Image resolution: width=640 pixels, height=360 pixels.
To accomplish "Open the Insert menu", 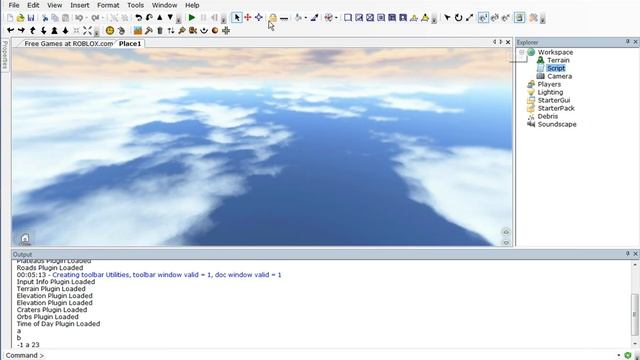I will tap(80, 5).
